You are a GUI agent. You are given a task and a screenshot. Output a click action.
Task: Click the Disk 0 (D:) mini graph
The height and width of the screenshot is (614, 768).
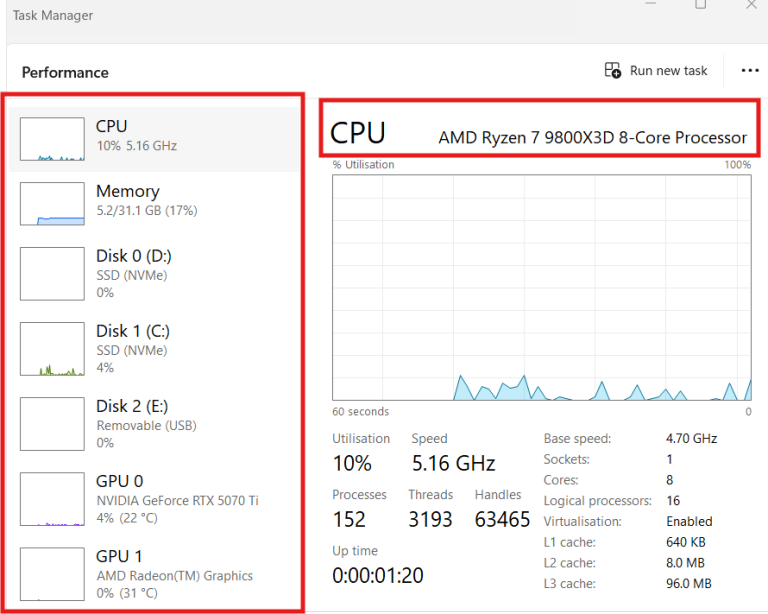52,274
